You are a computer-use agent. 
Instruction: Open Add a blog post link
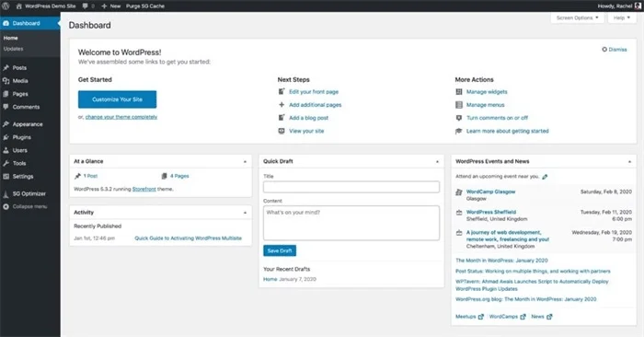point(308,118)
